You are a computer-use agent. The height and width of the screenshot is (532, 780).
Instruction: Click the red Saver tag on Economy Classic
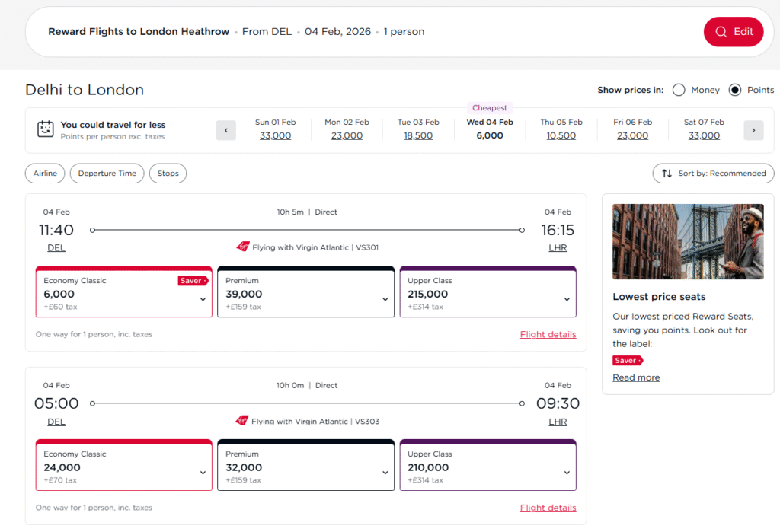point(192,281)
